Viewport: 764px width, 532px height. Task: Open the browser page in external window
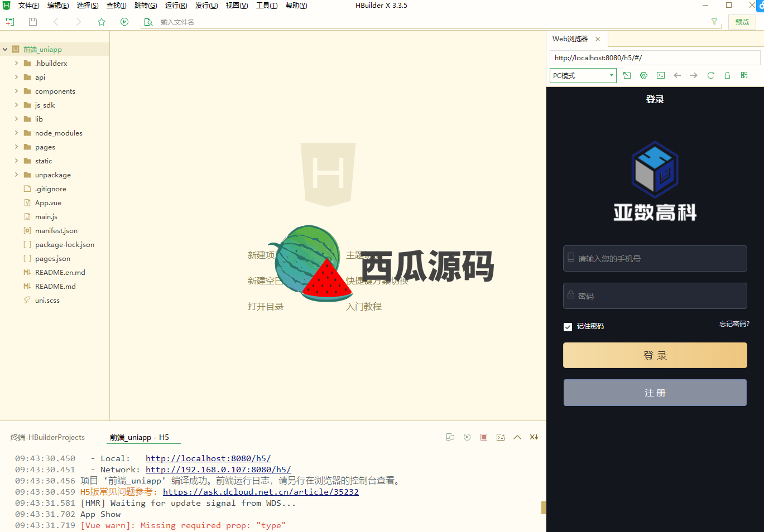pyautogui.click(x=627, y=75)
